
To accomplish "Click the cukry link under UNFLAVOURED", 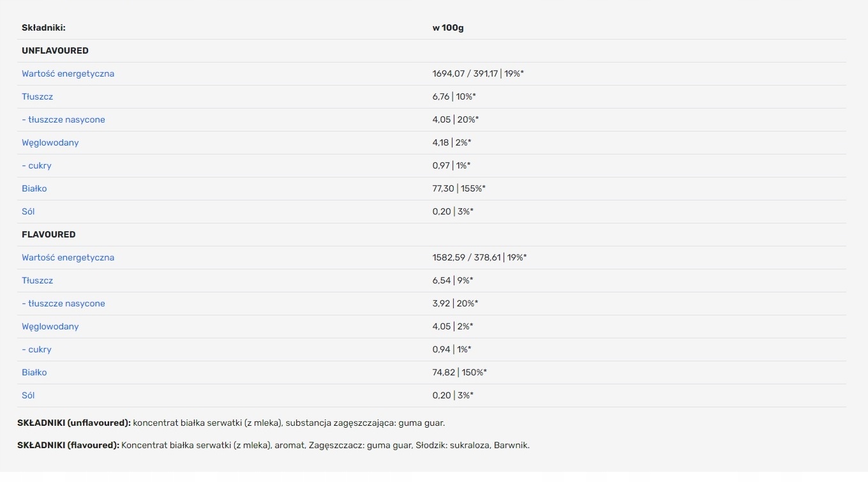I will [36, 165].
